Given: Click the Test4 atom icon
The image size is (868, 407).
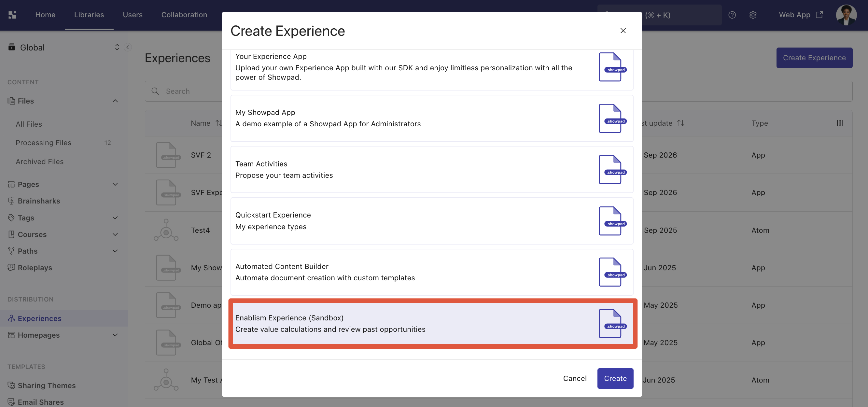Looking at the screenshot, I should [x=166, y=230].
